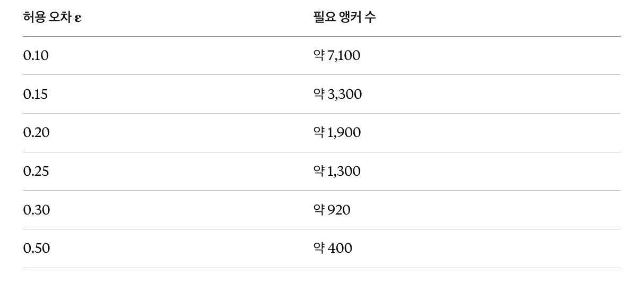
Task: Click the 약 prefix in 920 row
Action: (x=319, y=210)
